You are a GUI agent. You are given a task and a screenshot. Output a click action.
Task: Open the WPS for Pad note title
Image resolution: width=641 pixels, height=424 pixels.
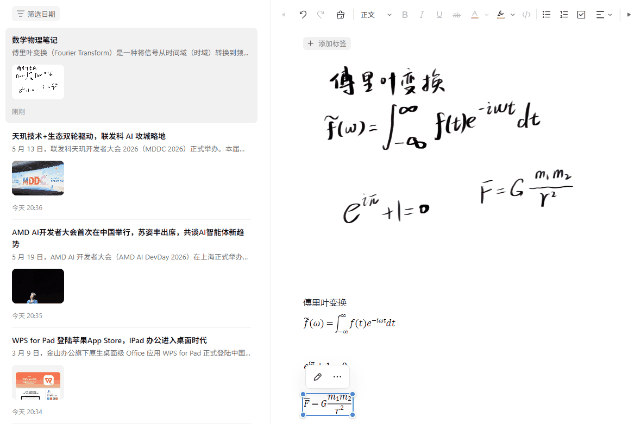coord(110,340)
